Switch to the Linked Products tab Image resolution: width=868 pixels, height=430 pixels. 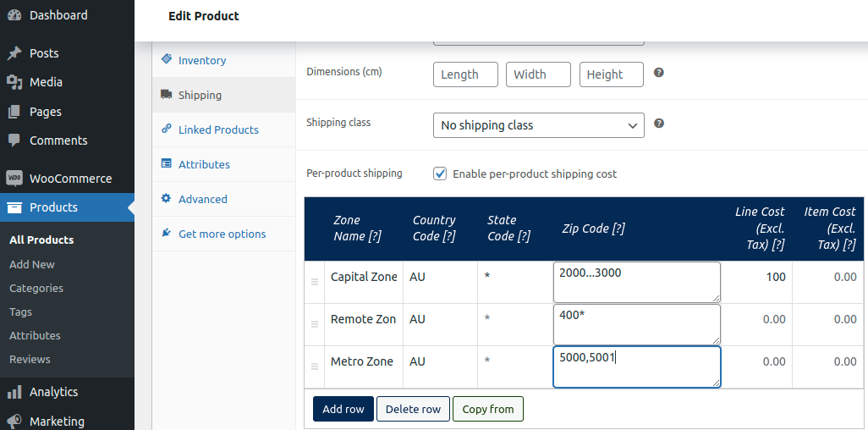point(218,130)
